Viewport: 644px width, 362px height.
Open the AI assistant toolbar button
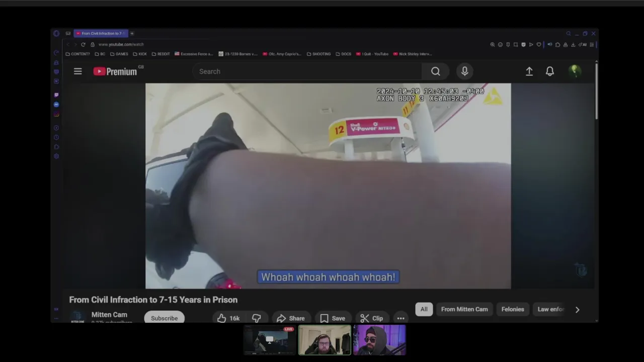(583, 45)
